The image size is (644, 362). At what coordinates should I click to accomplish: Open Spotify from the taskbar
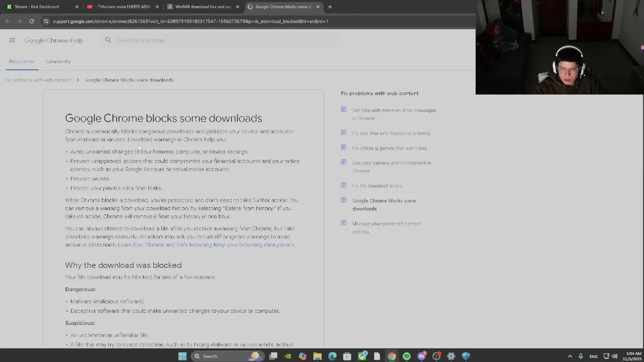pos(407,356)
